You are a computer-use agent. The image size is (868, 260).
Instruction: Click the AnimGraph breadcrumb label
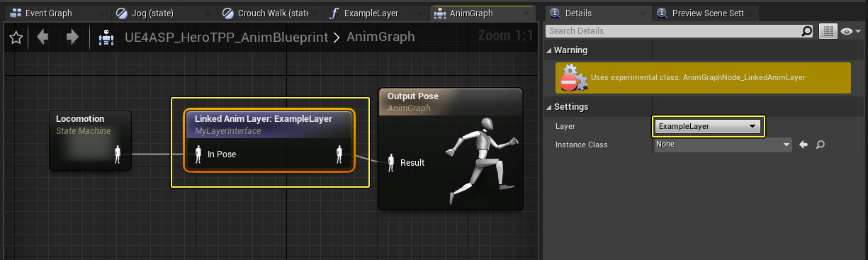coord(381,37)
